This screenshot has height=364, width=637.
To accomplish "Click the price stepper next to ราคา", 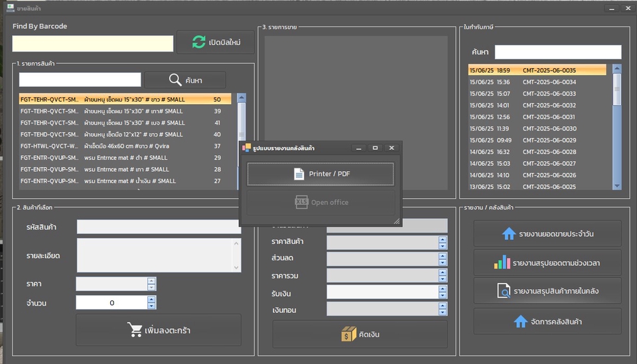I will pos(151,284).
